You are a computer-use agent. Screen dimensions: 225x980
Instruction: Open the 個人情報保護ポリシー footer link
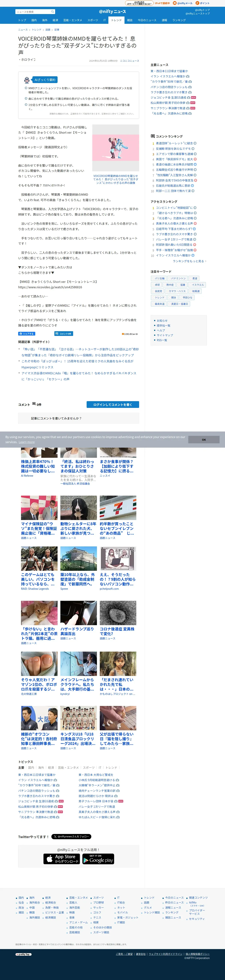coord(198,954)
